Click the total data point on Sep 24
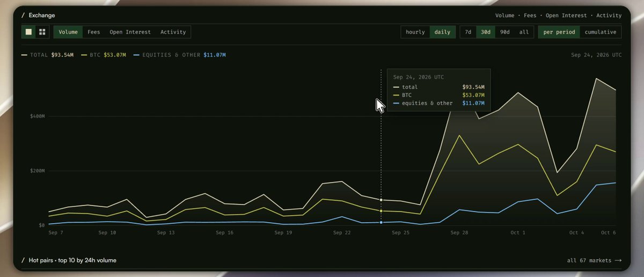Image resolution: width=644 pixels, height=277 pixels. [381, 200]
